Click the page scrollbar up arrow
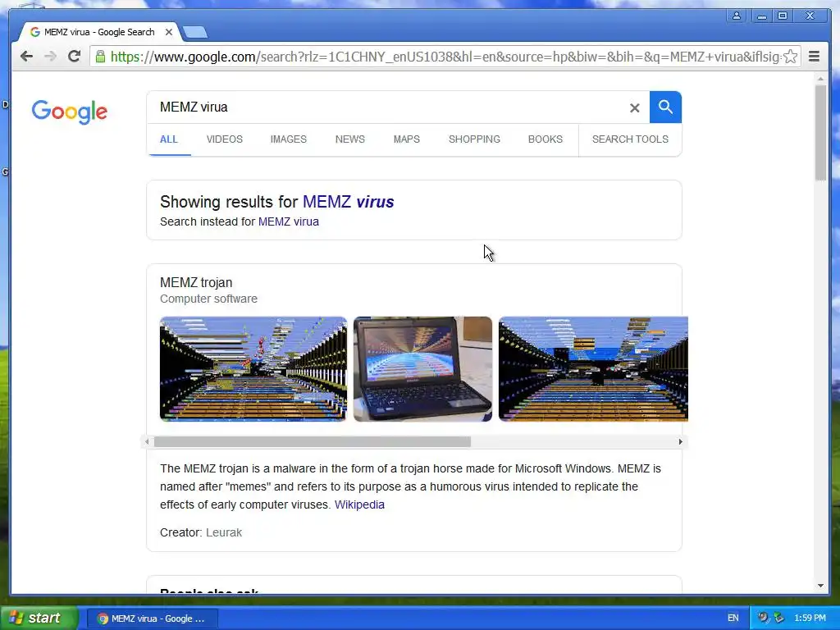 (820, 80)
